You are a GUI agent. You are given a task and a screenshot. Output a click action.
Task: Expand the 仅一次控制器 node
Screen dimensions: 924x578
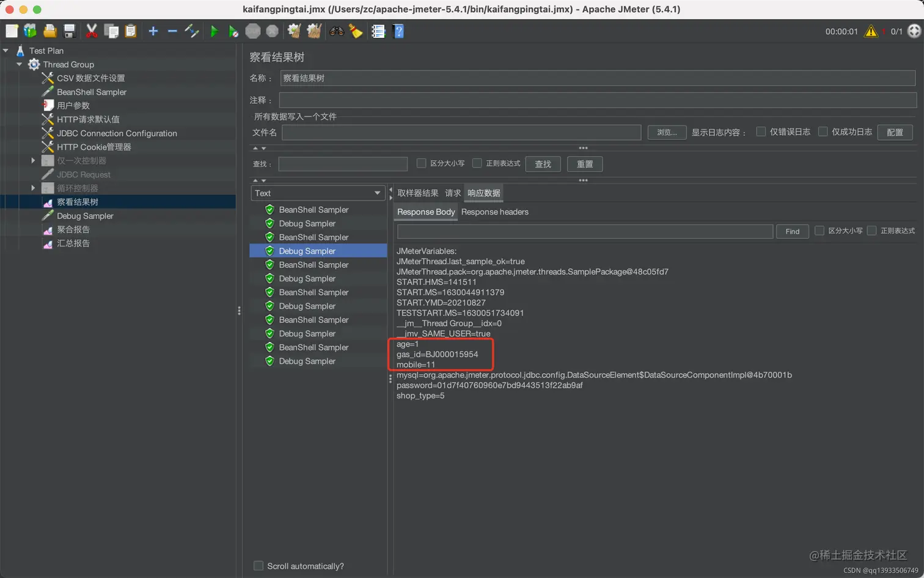[x=33, y=160]
